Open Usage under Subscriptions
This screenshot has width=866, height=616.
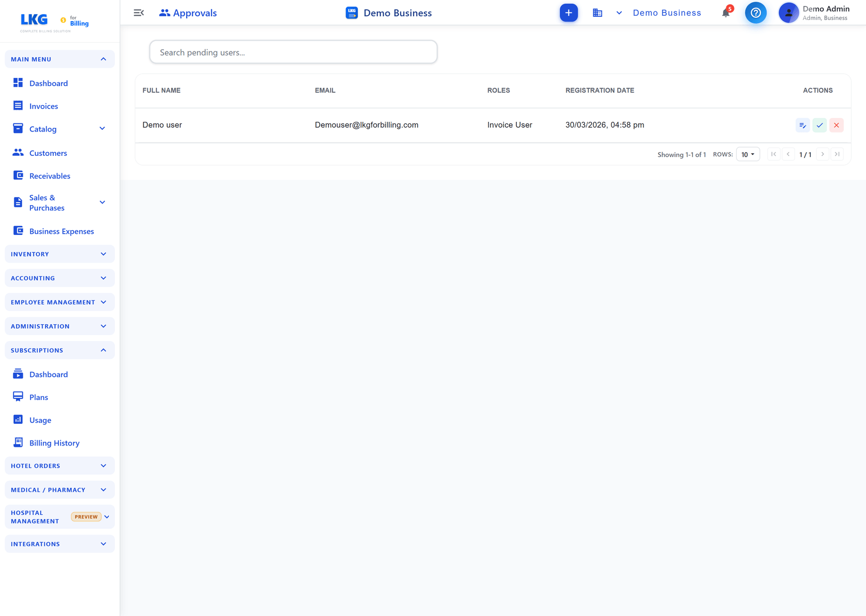tap(41, 420)
